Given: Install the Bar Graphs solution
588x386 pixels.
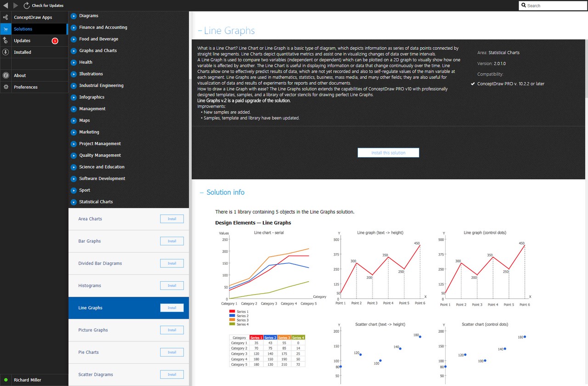Looking at the screenshot, I should [x=172, y=241].
